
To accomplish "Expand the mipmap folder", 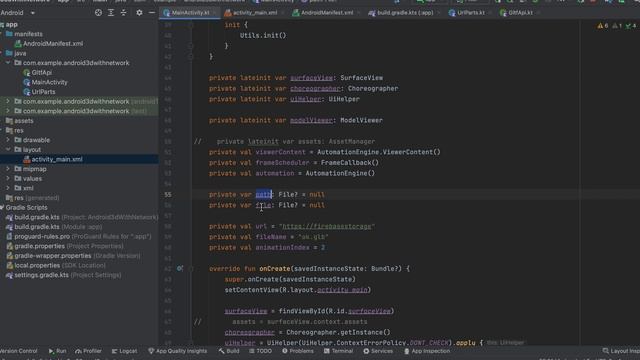I will [8, 169].
